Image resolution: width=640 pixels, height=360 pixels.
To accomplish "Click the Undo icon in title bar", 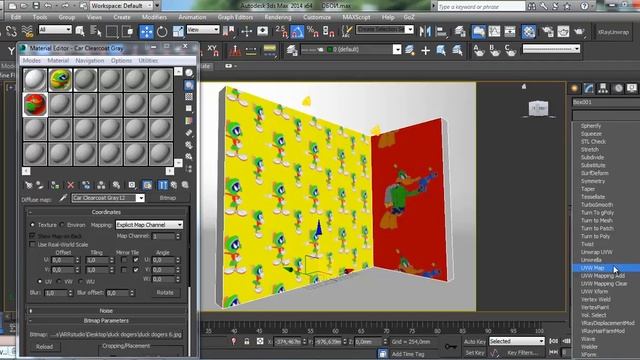I will click(x=48, y=6).
